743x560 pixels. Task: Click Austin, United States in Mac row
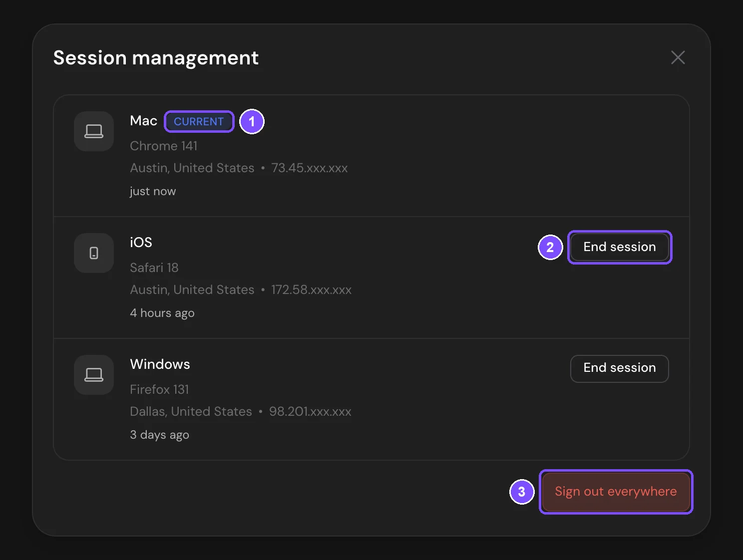(x=192, y=168)
